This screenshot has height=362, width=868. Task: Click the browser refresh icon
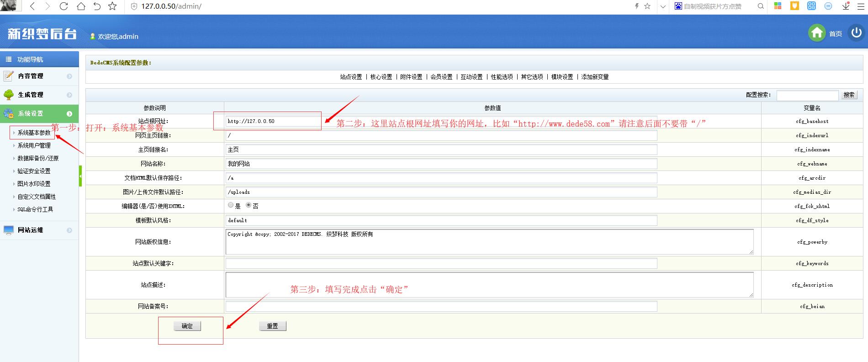click(64, 6)
